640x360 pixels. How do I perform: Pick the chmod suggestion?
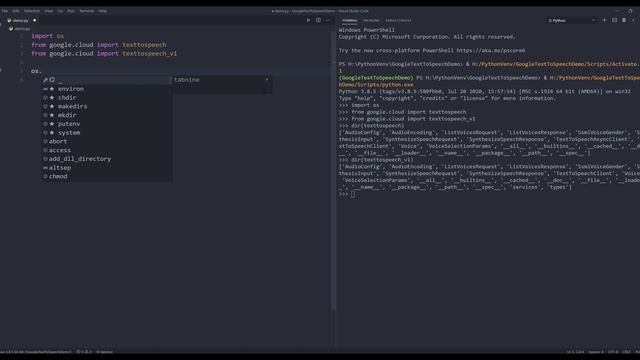tap(107, 176)
